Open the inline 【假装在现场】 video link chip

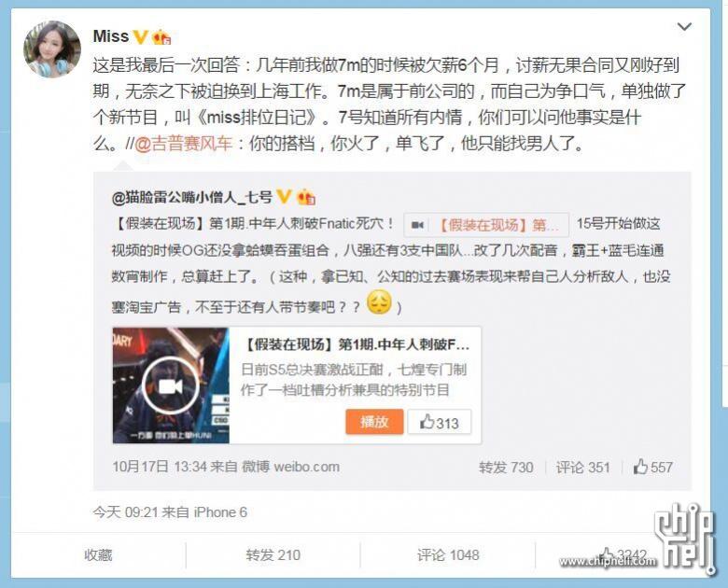tap(486, 225)
